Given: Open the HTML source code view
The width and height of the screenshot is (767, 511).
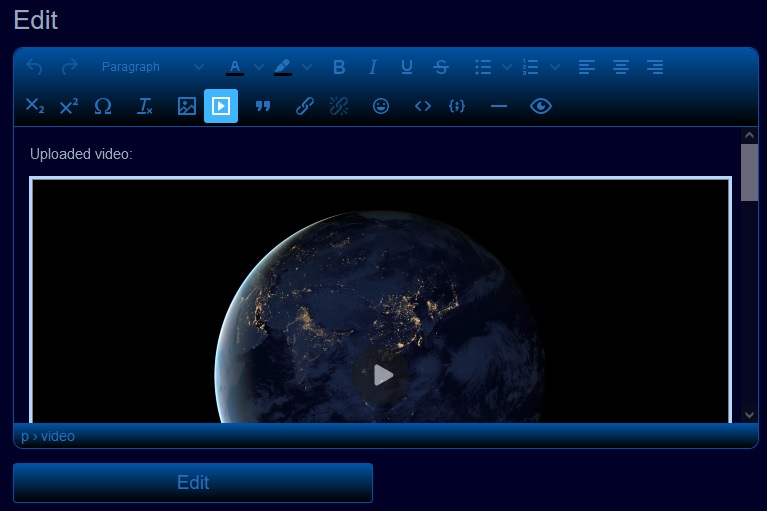Looking at the screenshot, I should 423,106.
